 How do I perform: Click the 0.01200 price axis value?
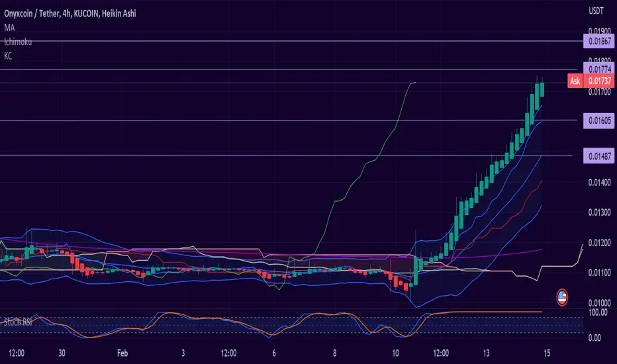click(x=600, y=243)
